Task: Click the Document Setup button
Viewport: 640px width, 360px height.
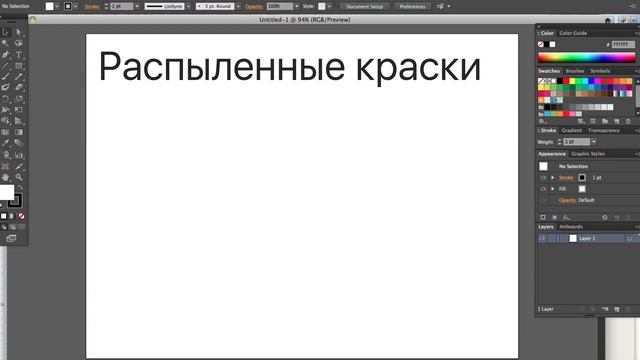Action: pos(364,7)
